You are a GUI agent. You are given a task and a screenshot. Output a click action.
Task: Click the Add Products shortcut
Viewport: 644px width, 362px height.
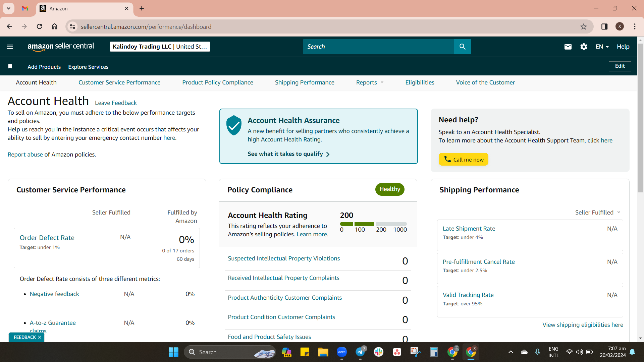(x=44, y=67)
